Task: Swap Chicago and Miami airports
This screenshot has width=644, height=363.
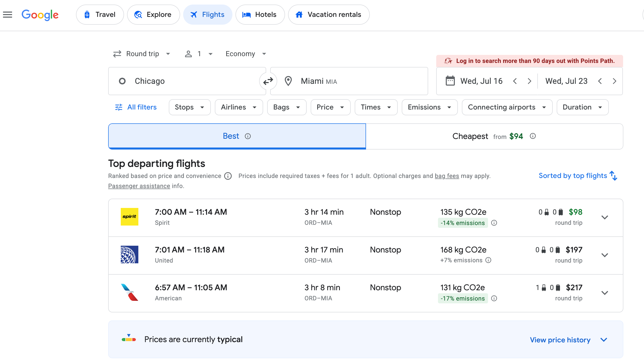Action: coord(268,81)
